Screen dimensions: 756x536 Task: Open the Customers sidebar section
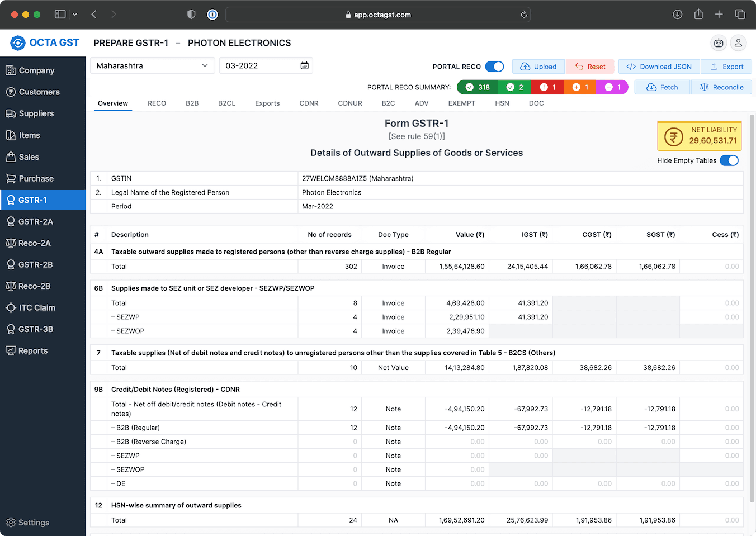(43, 92)
